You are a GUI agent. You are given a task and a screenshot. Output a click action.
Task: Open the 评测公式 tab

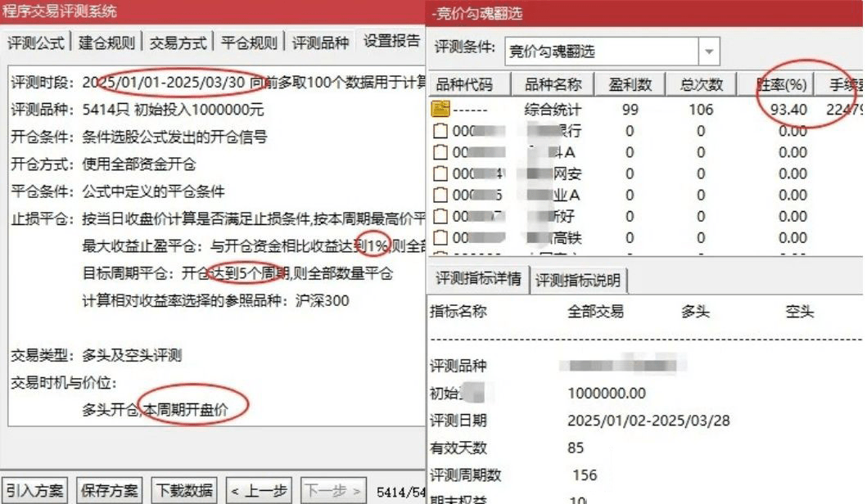pyautogui.click(x=36, y=43)
